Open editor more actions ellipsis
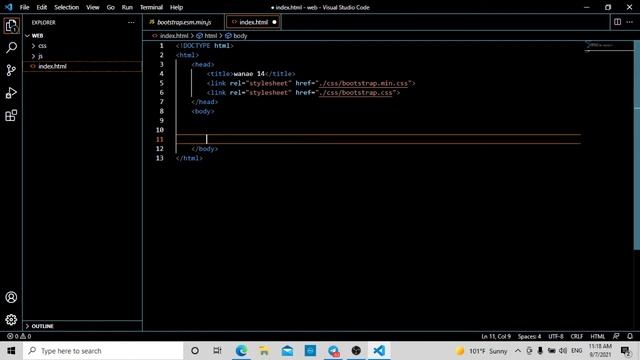This screenshot has height=360, width=640. [629, 22]
